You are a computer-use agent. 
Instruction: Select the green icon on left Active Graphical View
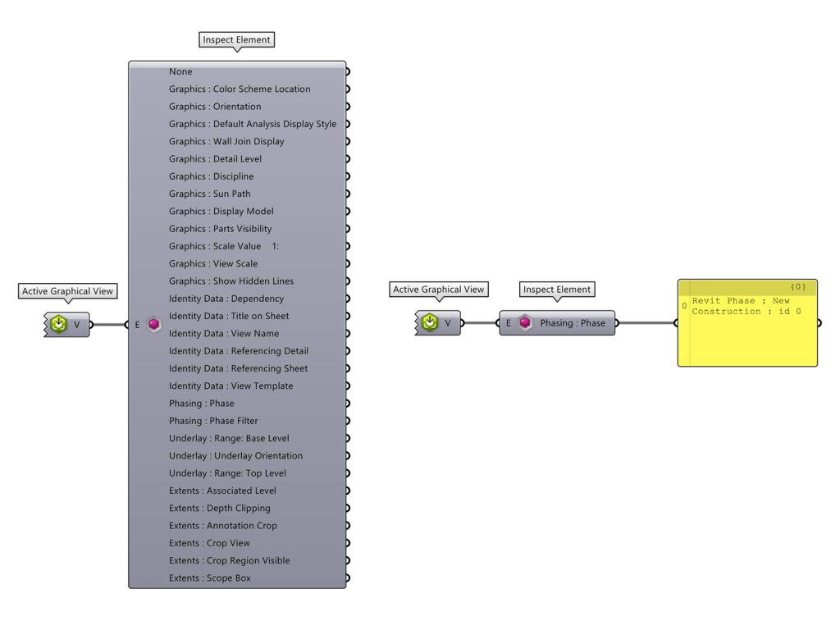click(57, 324)
